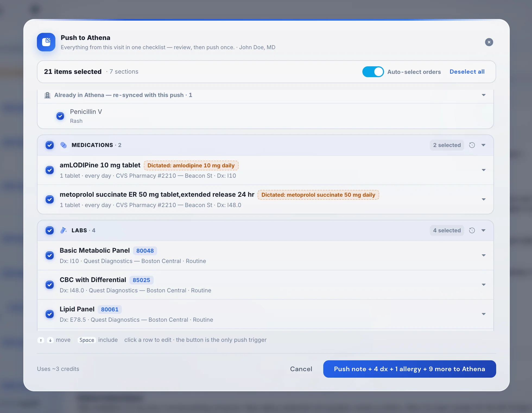This screenshot has height=413, width=532.
Task: Click Deselect all link
Action: point(467,72)
